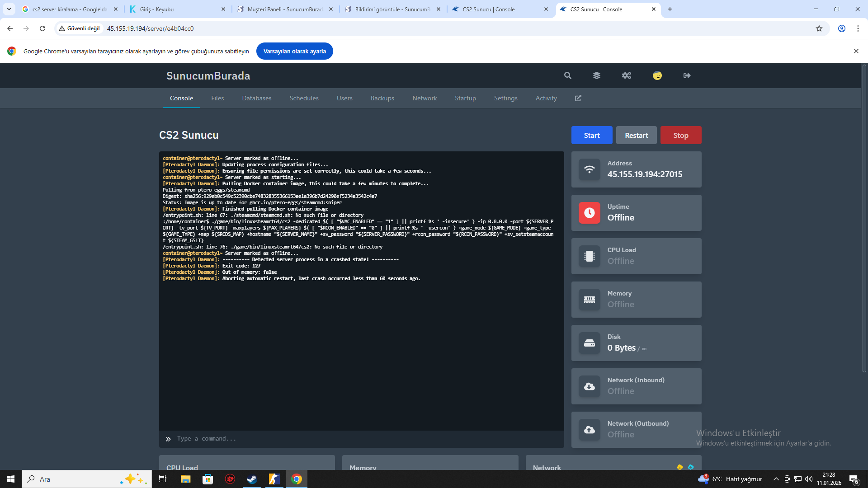Open the weather widget showing 6°C
Image resolution: width=868 pixels, height=488 pixels.
click(x=730, y=479)
